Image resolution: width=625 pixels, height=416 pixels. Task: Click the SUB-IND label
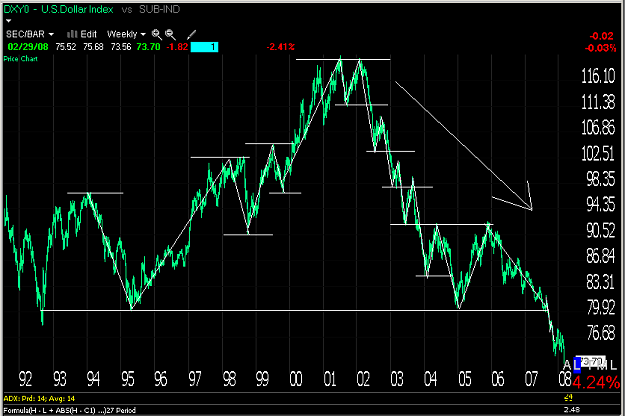159,9
